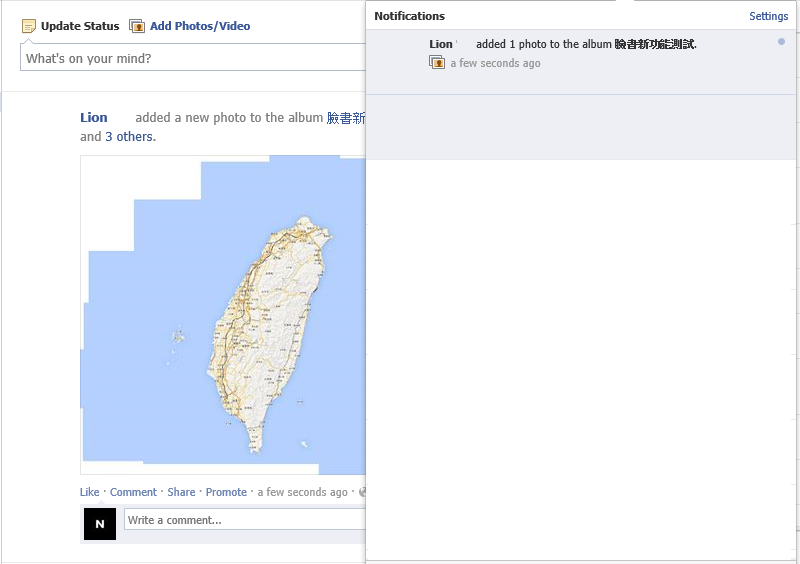
Task: Select the Update Status tab
Action: pyautogui.click(x=80, y=26)
